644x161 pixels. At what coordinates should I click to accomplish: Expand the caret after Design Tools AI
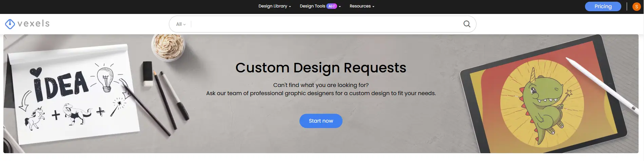(x=340, y=6)
